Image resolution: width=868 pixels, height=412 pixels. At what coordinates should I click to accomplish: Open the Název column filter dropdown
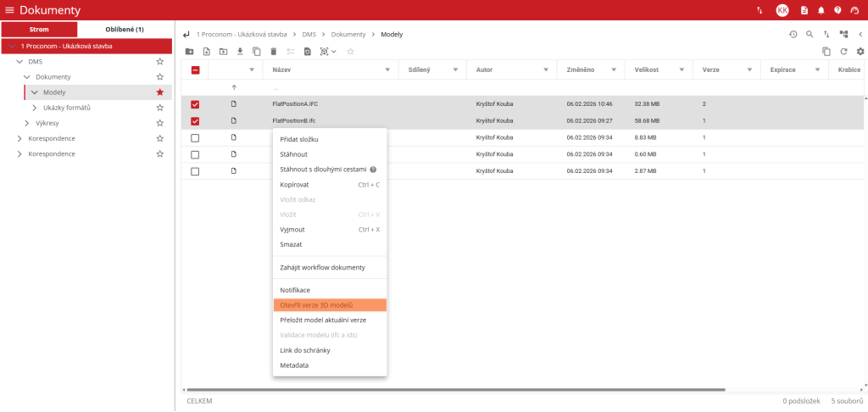point(387,70)
